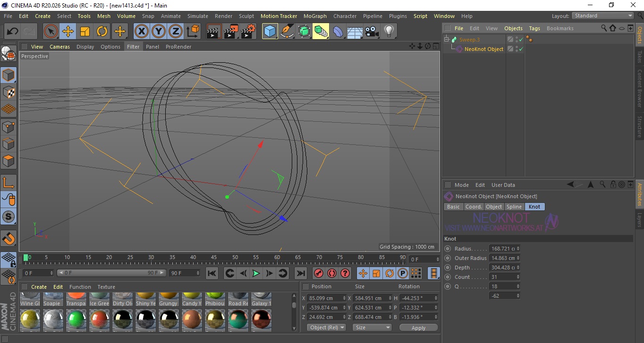Add a Cube primitive object
The height and width of the screenshot is (343, 644).
(270, 32)
